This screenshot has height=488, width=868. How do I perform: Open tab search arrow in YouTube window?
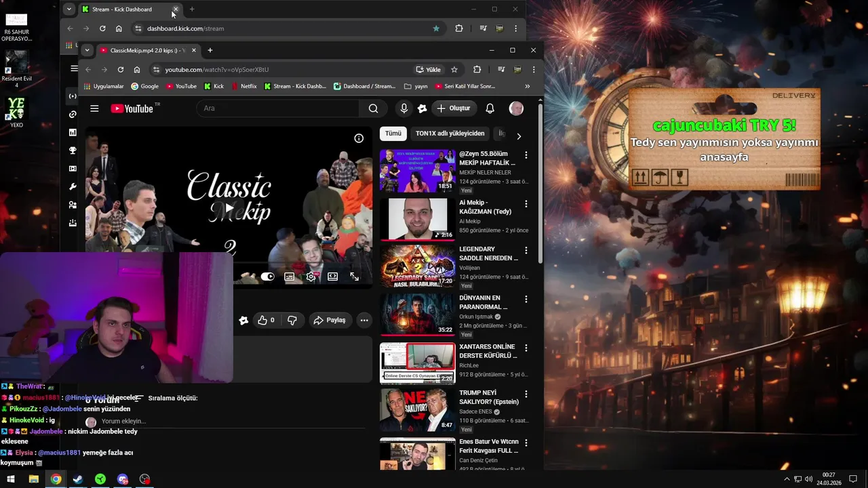click(87, 50)
